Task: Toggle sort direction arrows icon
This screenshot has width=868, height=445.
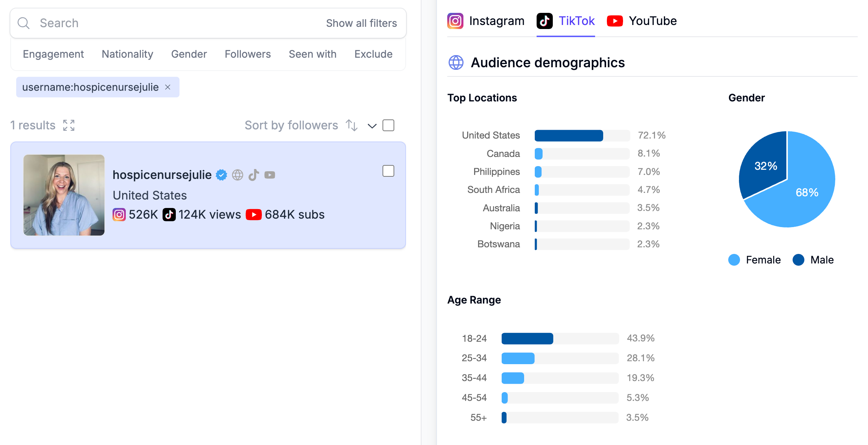Action: coord(352,125)
